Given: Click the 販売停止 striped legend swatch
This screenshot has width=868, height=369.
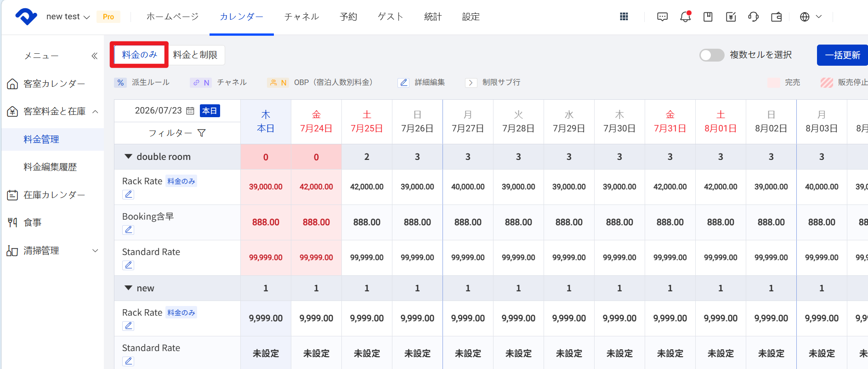Looking at the screenshot, I should click(x=827, y=83).
